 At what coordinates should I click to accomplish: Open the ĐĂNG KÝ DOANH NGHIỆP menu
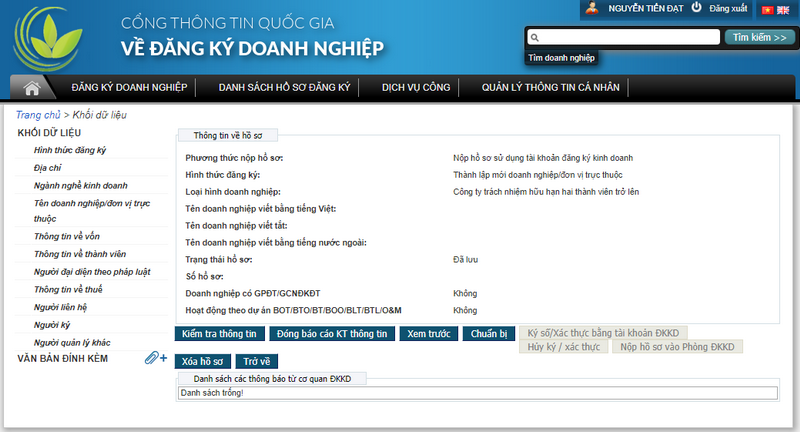(129, 87)
